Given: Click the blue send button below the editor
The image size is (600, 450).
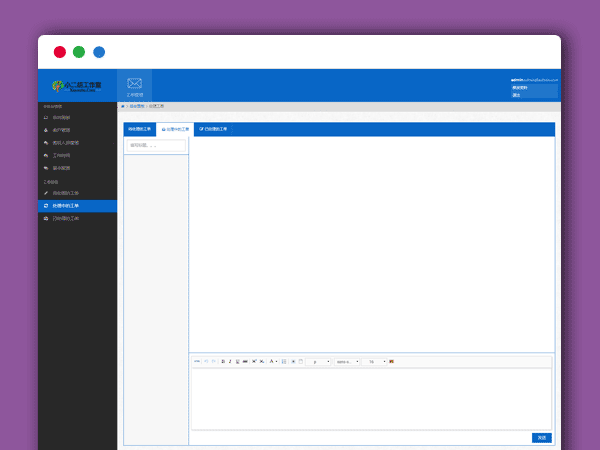Looking at the screenshot, I should tap(541, 437).
